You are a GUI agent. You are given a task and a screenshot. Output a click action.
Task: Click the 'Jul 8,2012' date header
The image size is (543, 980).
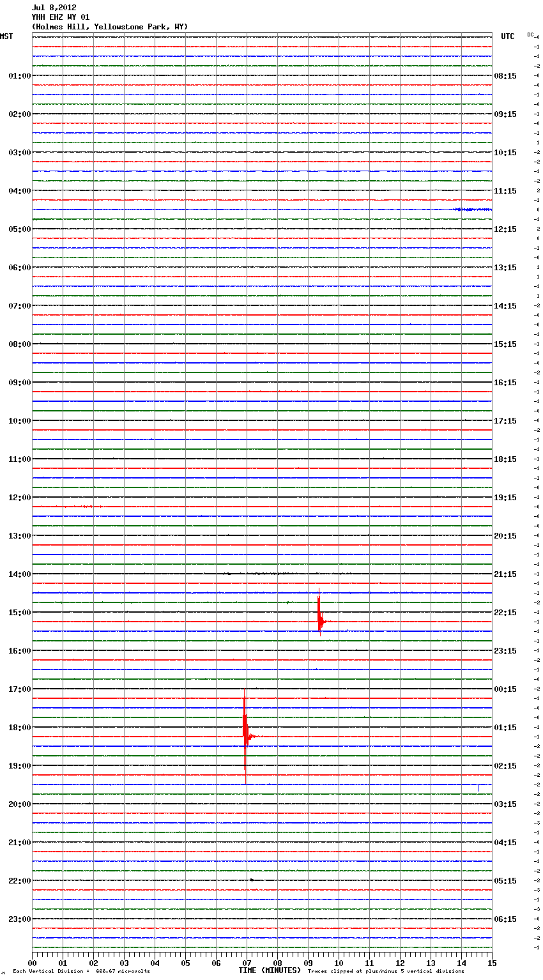[54, 8]
